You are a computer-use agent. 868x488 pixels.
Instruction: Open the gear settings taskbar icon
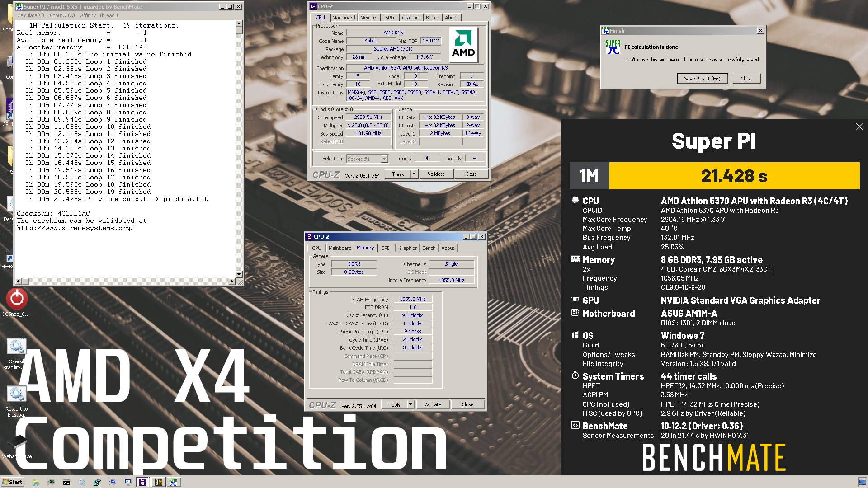coord(82,482)
